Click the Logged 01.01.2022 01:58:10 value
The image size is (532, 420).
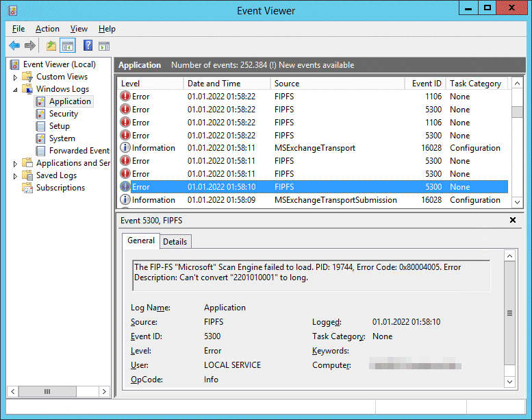(406, 322)
